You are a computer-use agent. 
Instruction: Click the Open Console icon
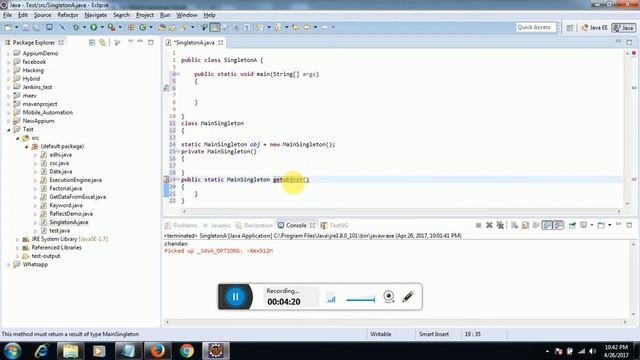(x=601, y=225)
